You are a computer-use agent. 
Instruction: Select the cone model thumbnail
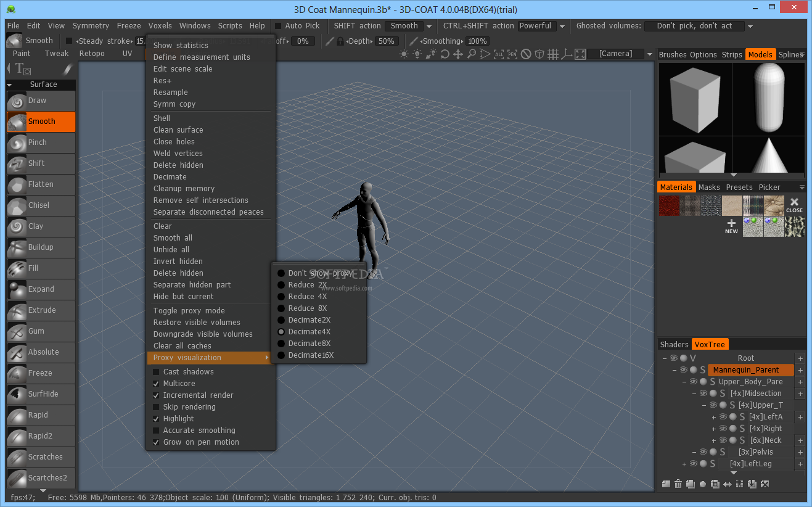768,155
